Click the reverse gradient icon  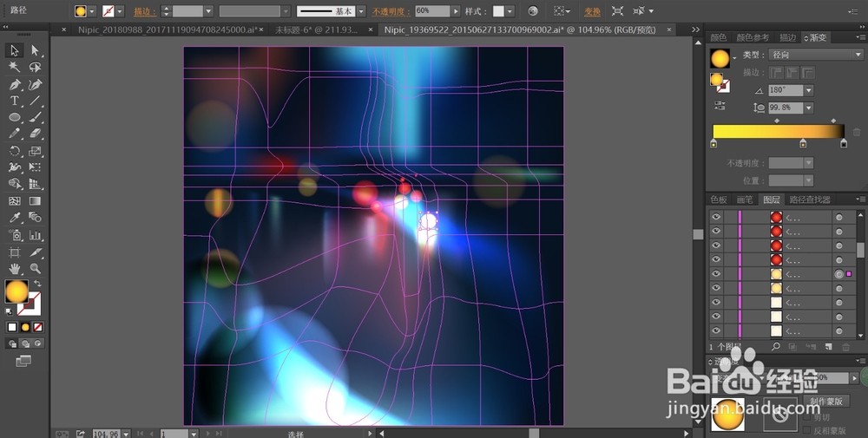720,105
